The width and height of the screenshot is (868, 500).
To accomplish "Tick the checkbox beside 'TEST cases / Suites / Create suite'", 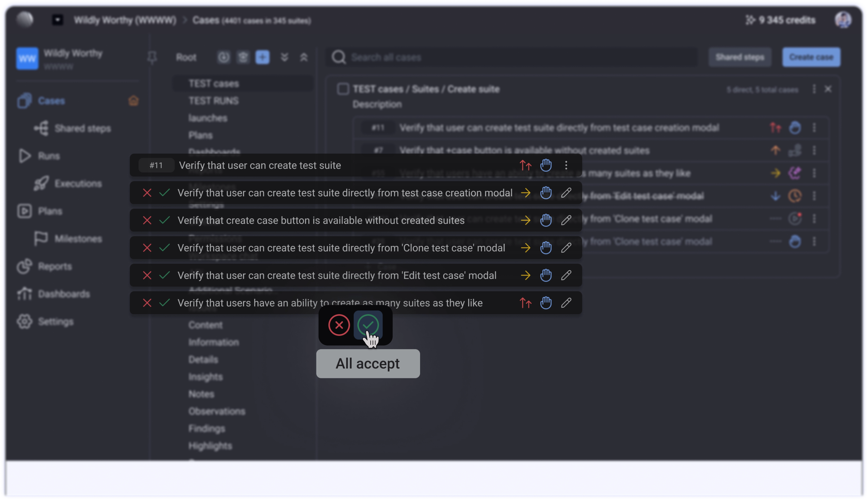I will click(343, 89).
